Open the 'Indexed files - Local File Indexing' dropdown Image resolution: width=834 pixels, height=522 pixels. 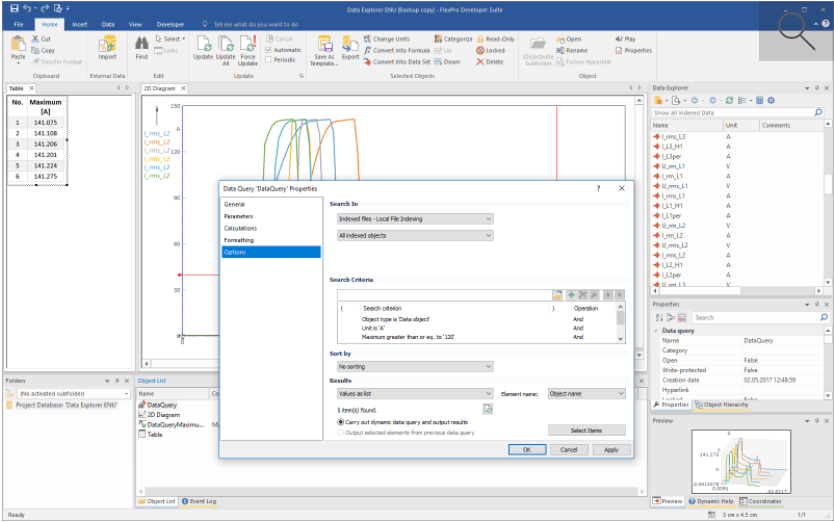click(x=415, y=219)
